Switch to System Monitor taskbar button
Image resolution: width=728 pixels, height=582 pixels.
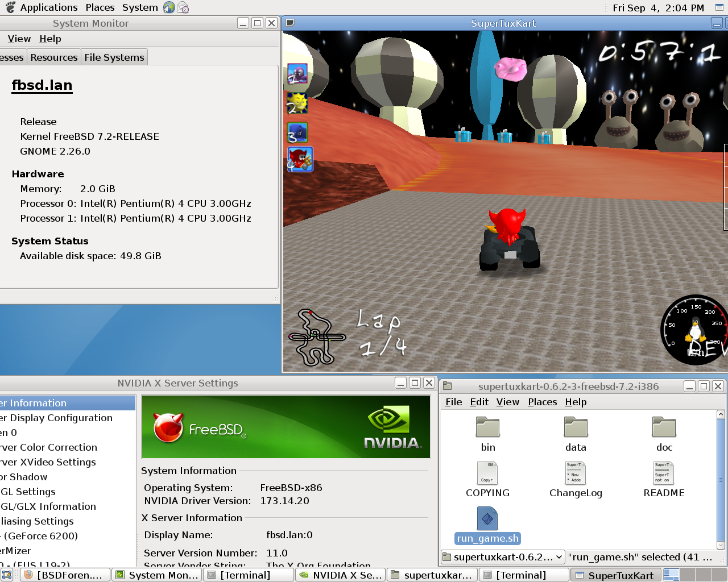[x=157, y=575]
